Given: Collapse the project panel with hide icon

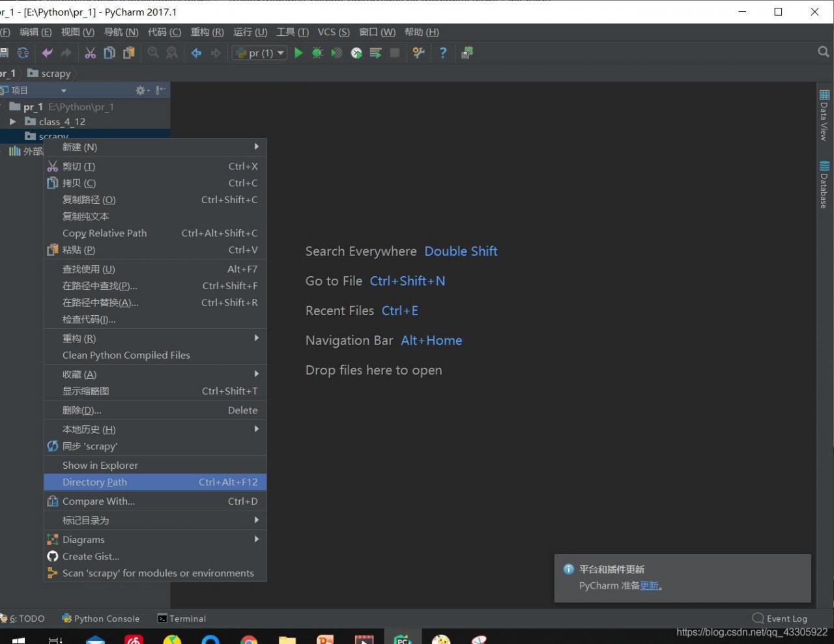Looking at the screenshot, I should click(x=160, y=90).
